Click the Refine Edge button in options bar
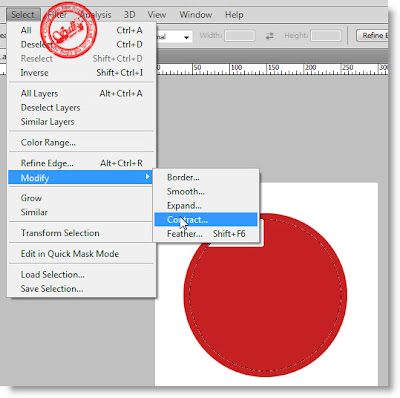Image resolution: width=400 pixels, height=398 pixels. pyautogui.click(x=372, y=35)
